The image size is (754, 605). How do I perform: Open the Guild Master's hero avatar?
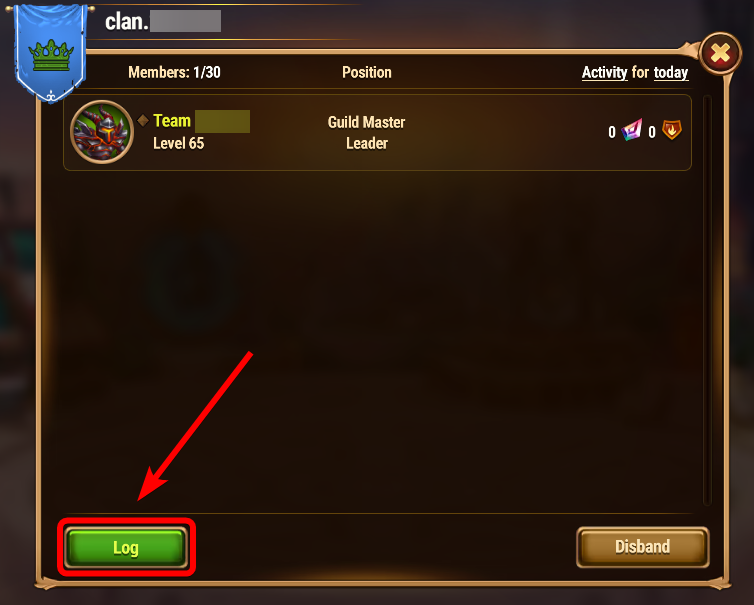[x=102, y=132]
